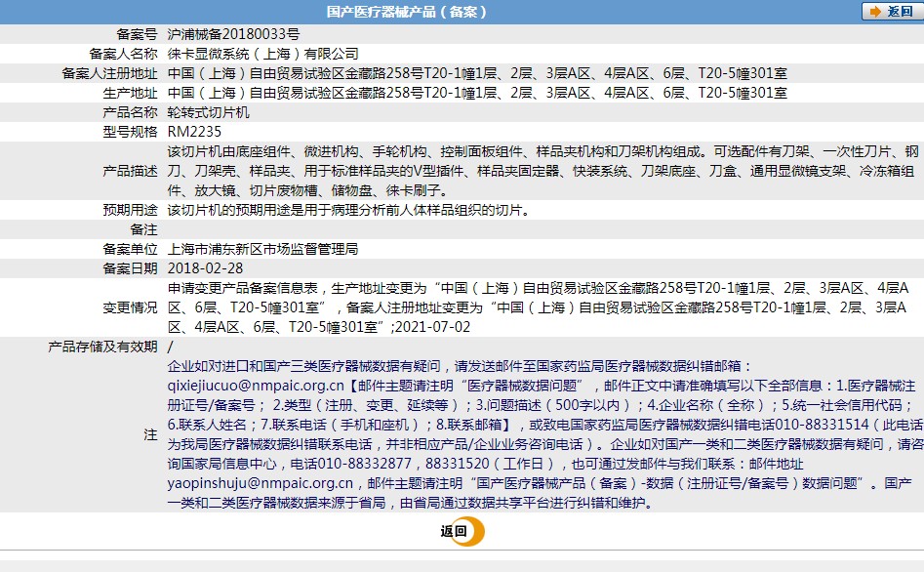Click the slash value of 产品存储及有效期
The width and height of the screenshot is (924, 572).
pos(171,347)
